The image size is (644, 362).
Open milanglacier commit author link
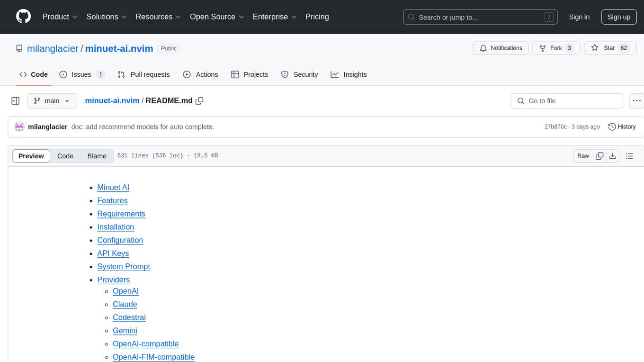(47, 127)
